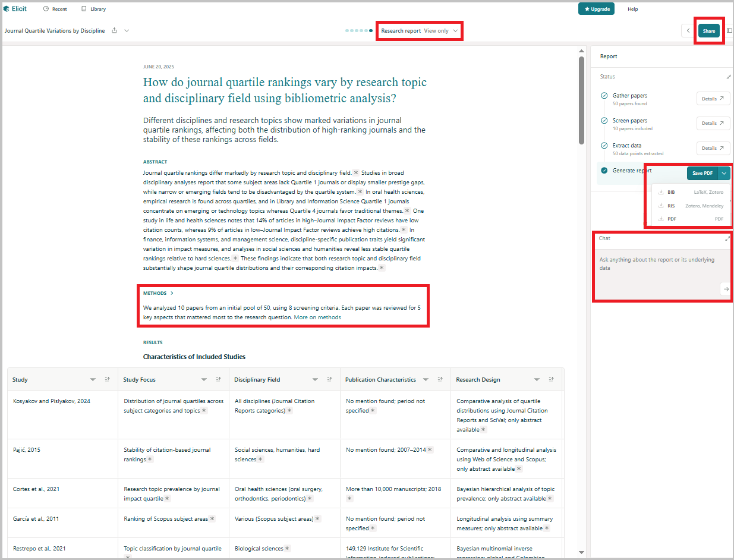Click Gather papers completed checkmark

(604, 95)
